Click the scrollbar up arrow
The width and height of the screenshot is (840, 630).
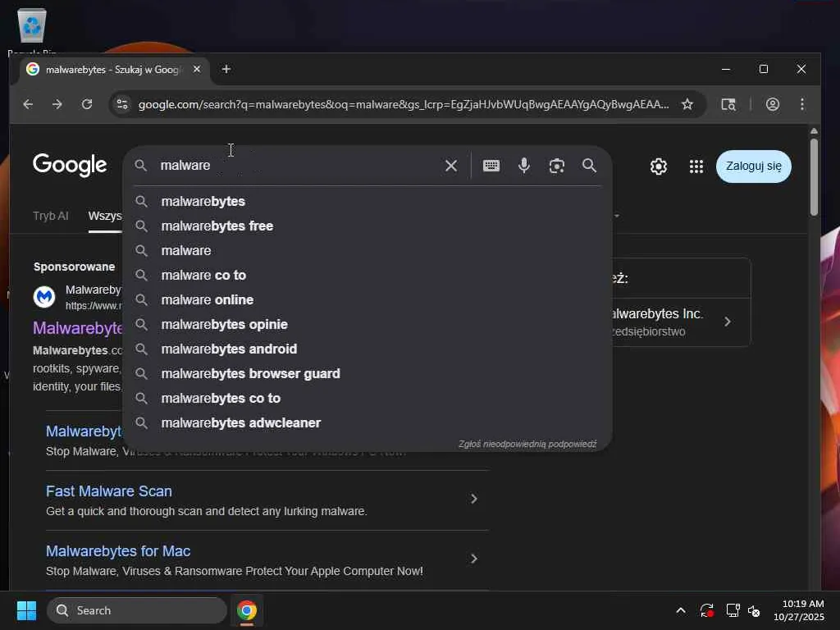point(814,131)
